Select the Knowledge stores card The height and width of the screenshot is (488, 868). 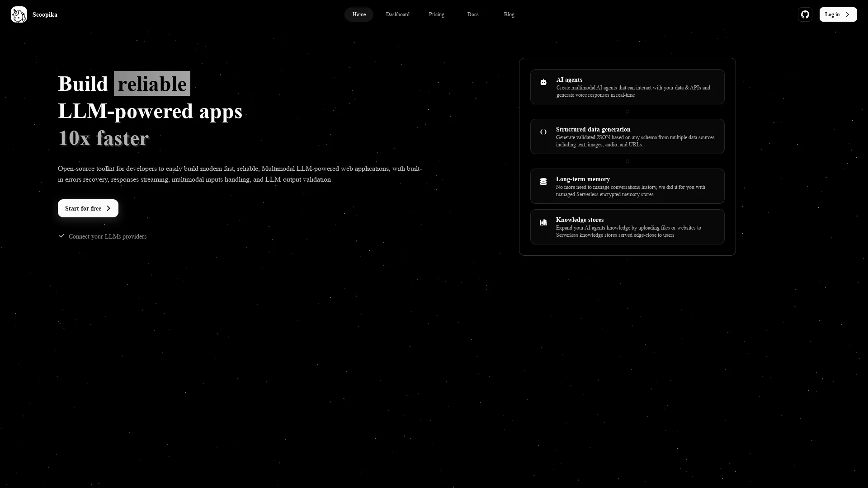(x=627, y=227)
